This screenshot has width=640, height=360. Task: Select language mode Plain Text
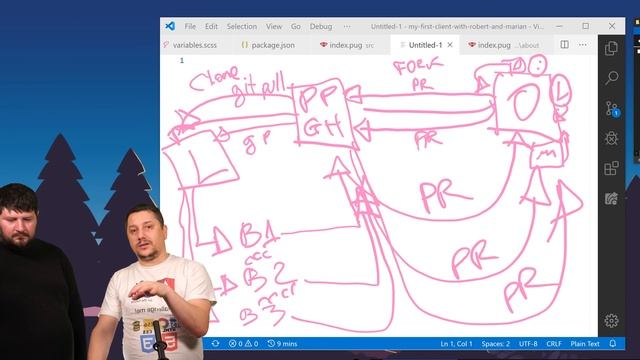(x=585, y=344)
